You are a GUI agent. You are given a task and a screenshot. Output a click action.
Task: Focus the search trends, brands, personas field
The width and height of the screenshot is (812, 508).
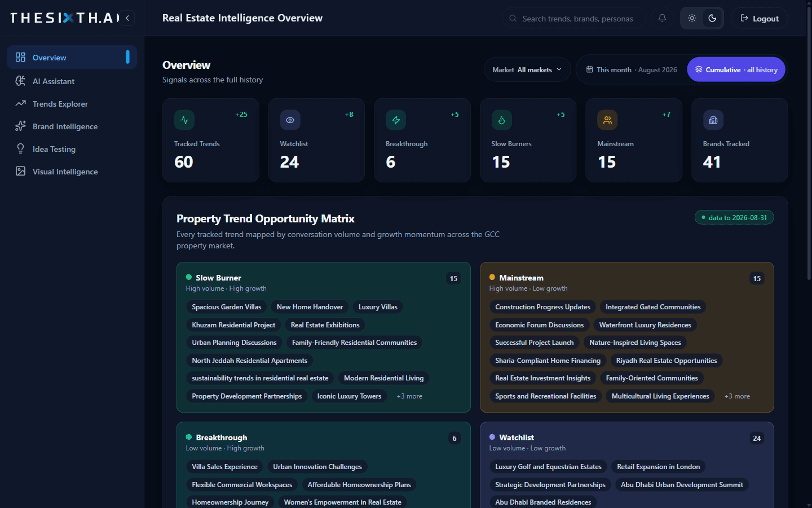(573, 18)
